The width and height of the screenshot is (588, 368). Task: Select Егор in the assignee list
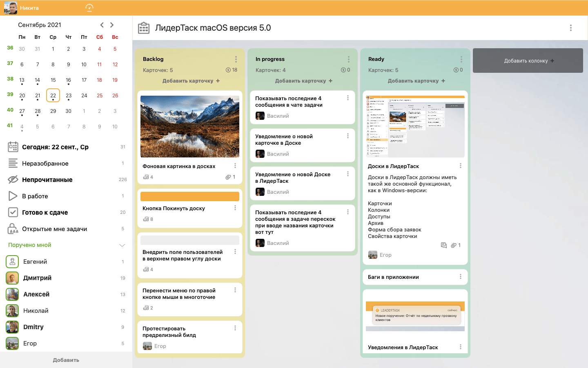coord(66,343)
